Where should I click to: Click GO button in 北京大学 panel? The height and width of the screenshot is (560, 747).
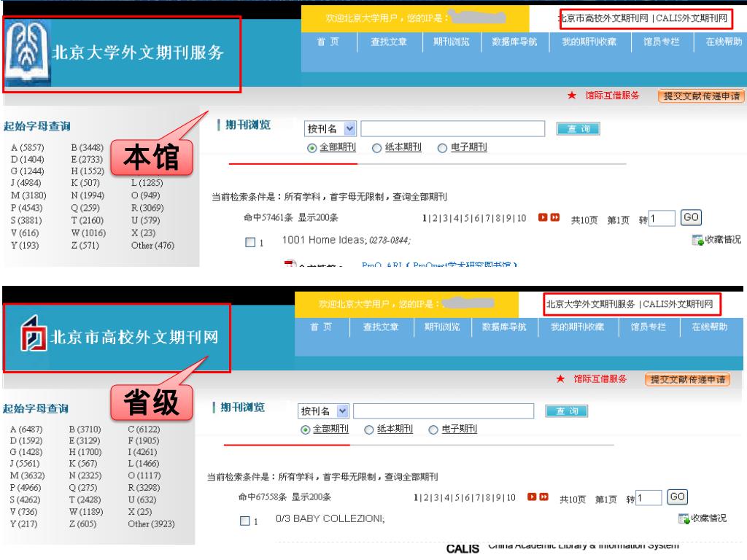point(691,217)
